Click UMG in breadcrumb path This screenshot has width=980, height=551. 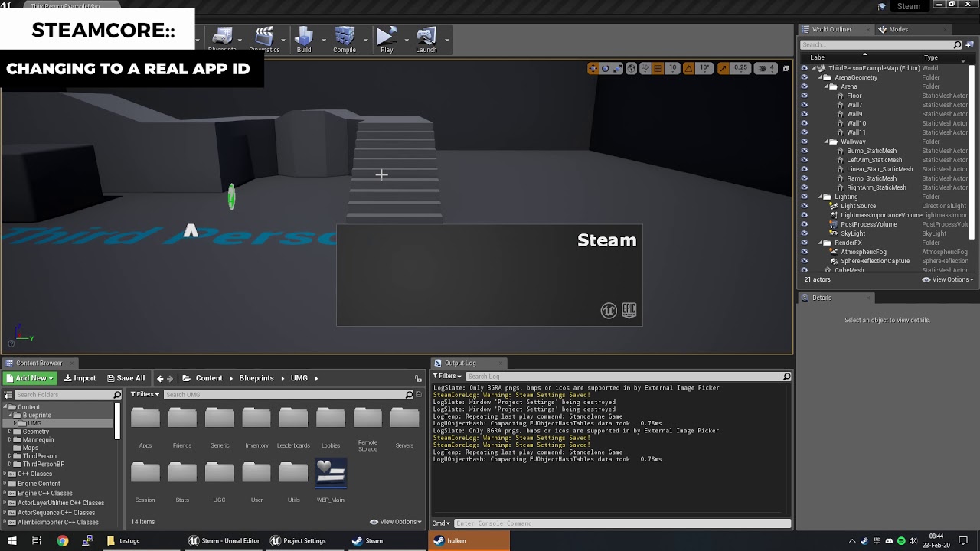click(x=299, y=378)
